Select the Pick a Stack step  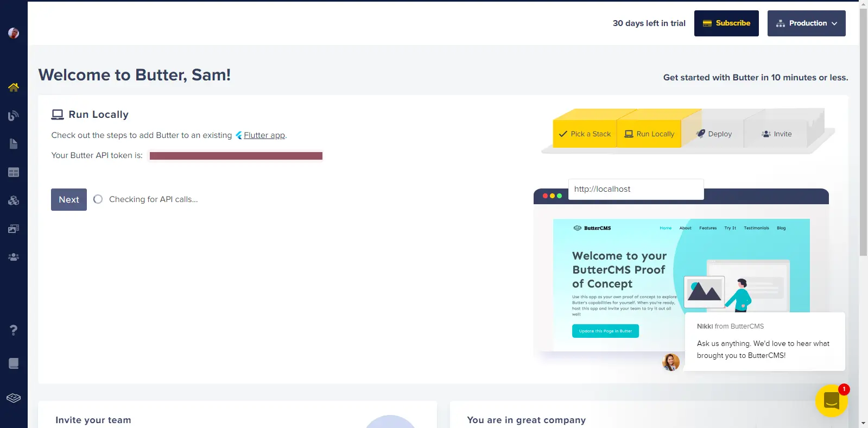(585, 134)
